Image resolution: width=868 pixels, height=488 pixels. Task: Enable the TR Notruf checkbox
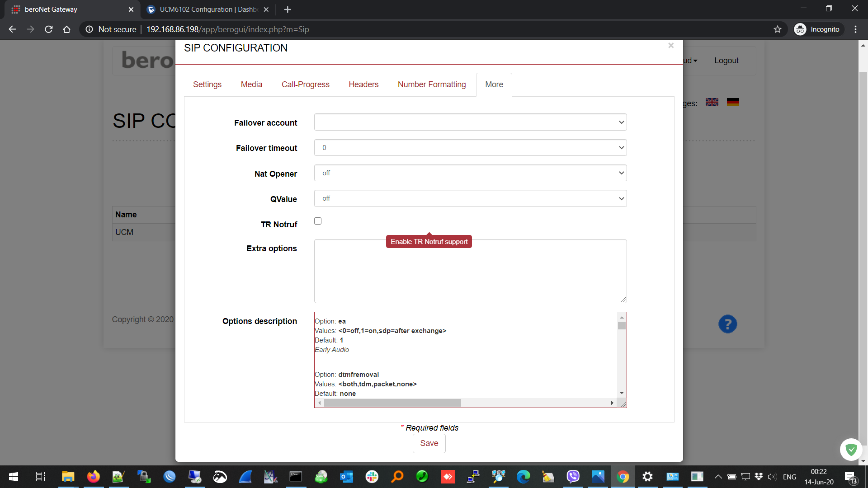318,221
